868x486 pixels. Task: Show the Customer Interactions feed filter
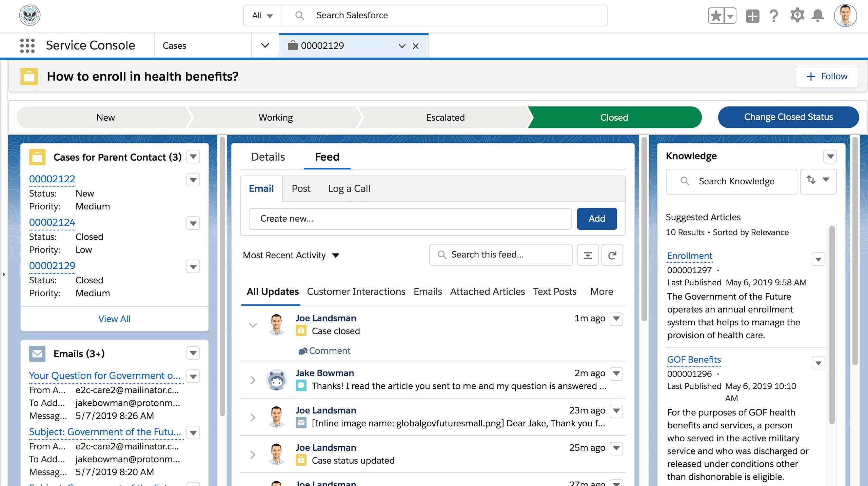(356, 291)
